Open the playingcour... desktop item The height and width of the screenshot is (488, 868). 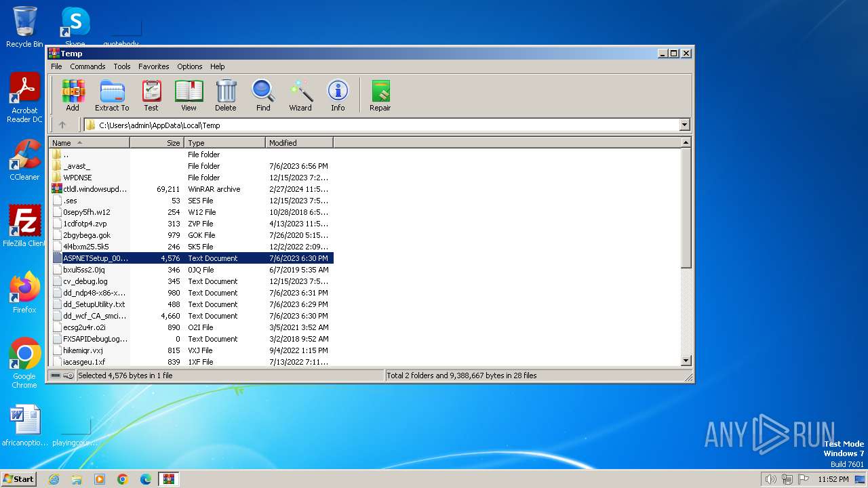(x=75, y=431)
